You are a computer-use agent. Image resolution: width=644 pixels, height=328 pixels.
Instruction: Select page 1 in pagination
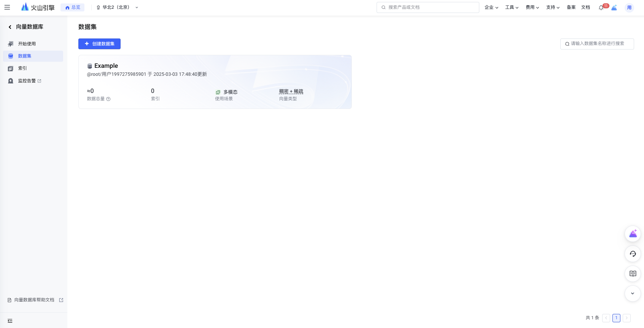click(x=617, y=318)
